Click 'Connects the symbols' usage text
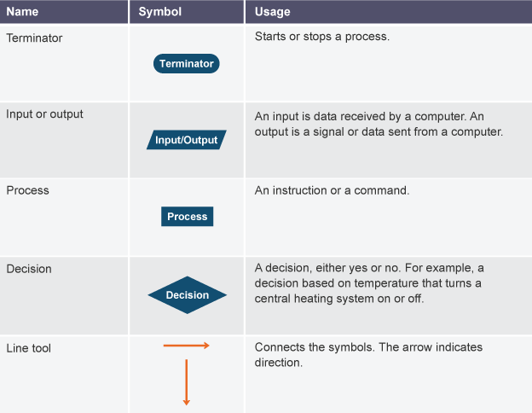The height and width of the screenshot is (413, 532). 368,355
